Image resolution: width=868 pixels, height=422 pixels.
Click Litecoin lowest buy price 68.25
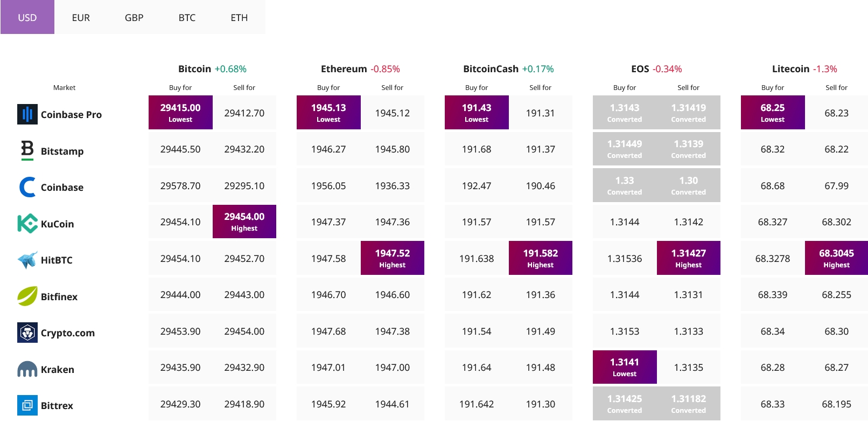click(773, 113)
